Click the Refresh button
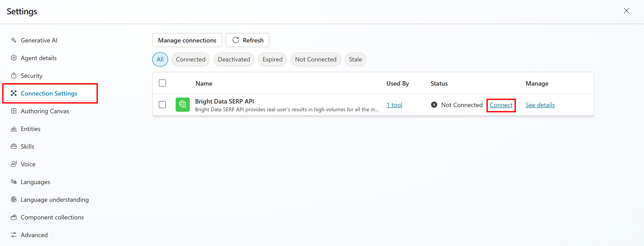The image size is (644, 246). [x=247, y=40]
